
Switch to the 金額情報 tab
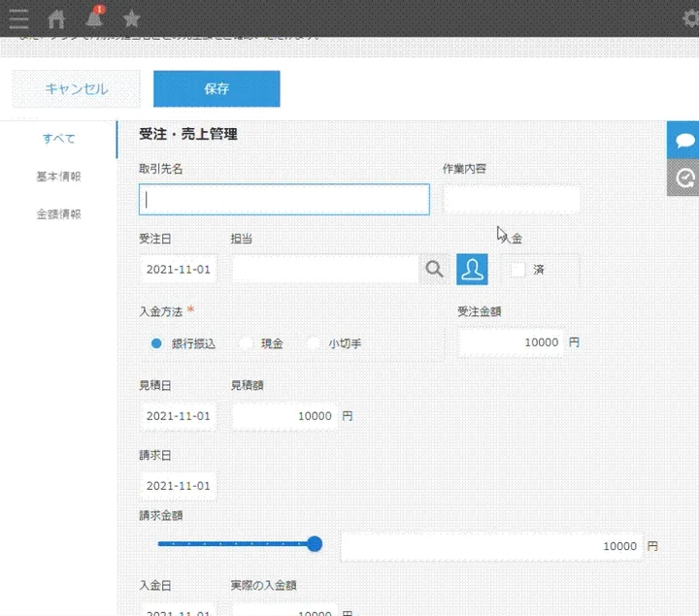[58, 214]
